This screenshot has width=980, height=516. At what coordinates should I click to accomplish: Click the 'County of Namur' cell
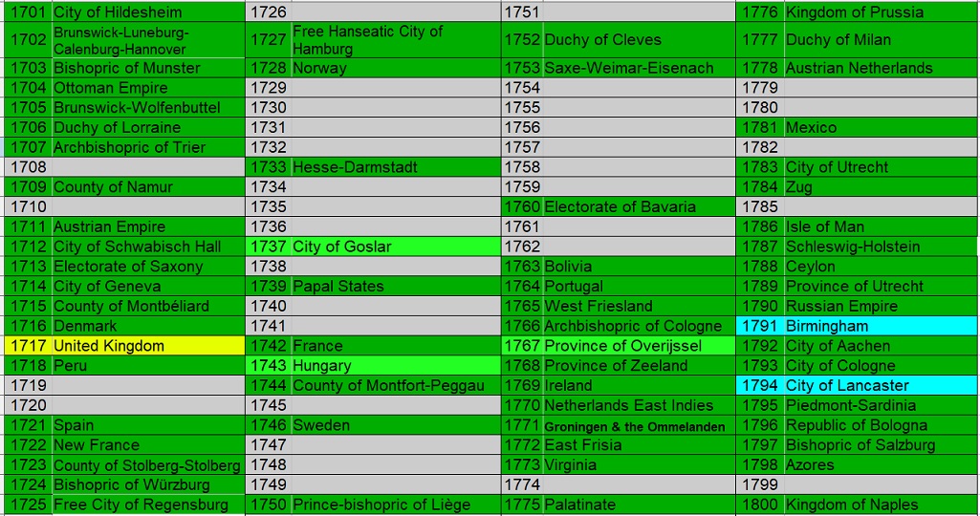click(x=148, y=186)
